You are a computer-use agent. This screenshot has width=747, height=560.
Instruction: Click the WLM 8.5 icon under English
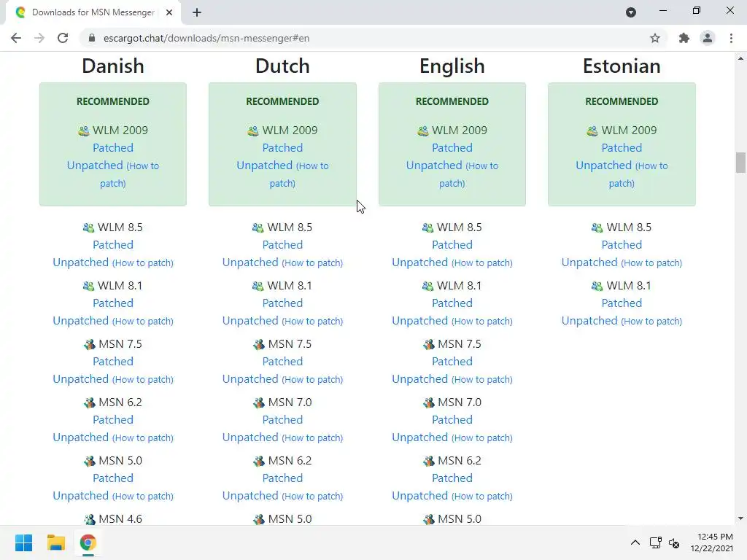coord(427,227)
